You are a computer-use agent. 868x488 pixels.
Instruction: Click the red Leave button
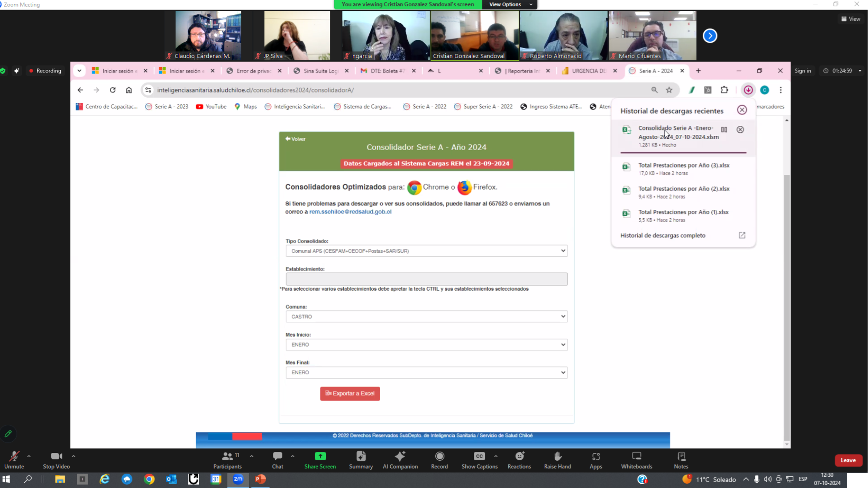848,460
